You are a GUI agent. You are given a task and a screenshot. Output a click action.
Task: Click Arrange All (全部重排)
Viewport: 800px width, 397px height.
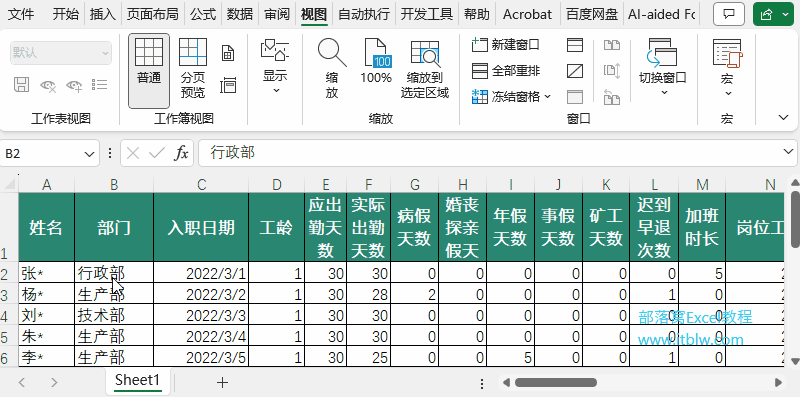506,71
